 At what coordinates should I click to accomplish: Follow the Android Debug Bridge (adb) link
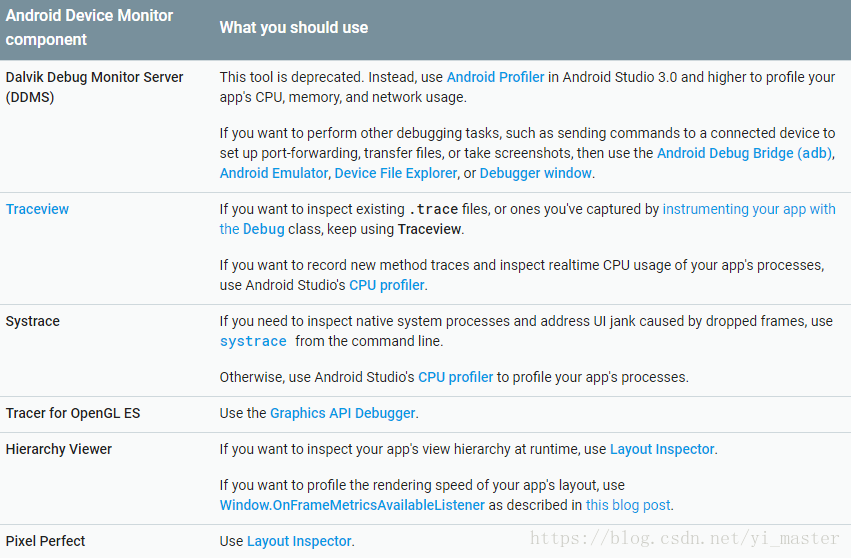tap(745, 153)
